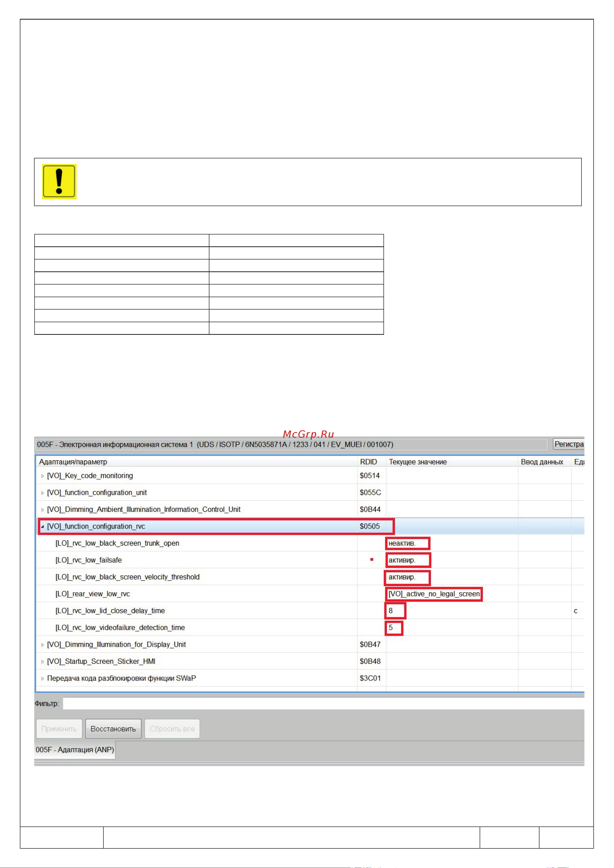Click RDID value $0B48
The image size is (614, 868).
point(370,661)
